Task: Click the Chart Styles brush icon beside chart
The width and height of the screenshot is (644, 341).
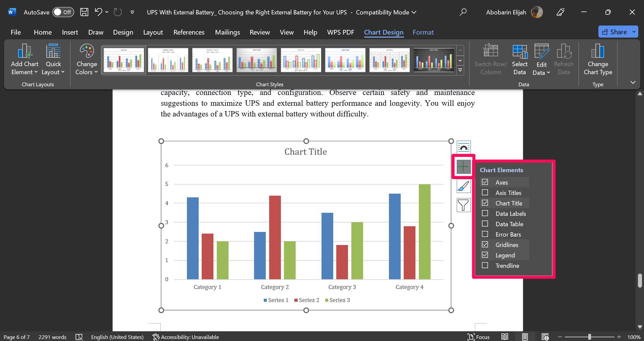Action: click(x=463, y=186)
